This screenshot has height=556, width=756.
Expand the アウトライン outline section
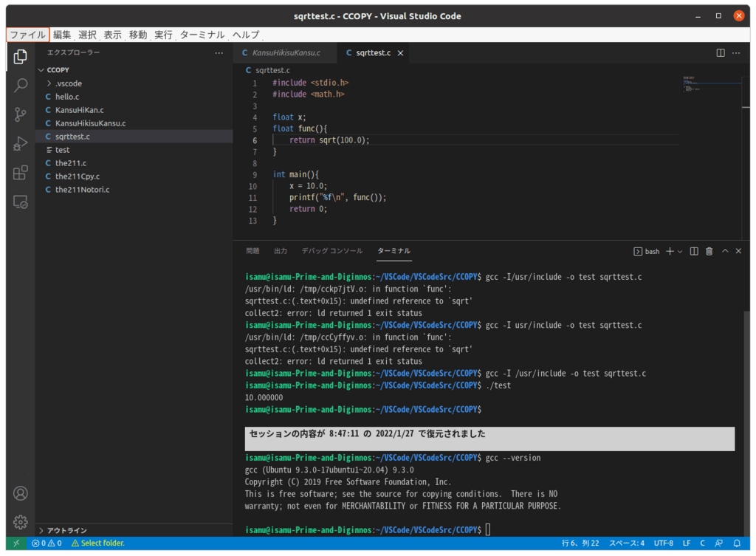[134, 530]
